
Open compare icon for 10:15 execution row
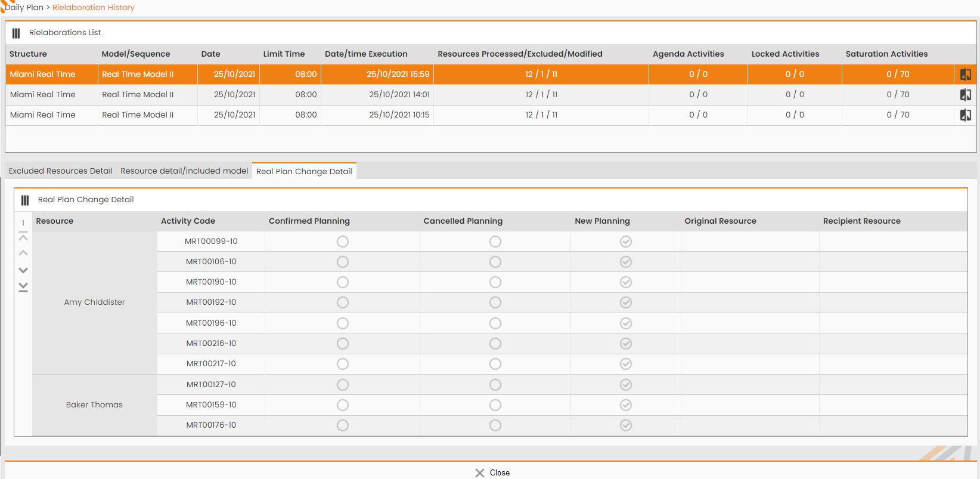(x=965, y=115)
